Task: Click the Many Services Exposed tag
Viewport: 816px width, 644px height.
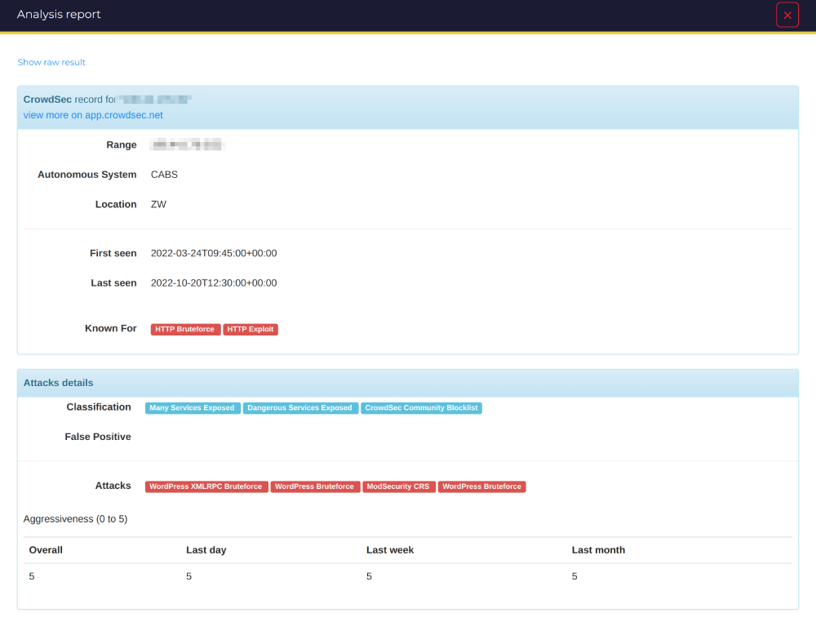Action: tap(193, 408)
